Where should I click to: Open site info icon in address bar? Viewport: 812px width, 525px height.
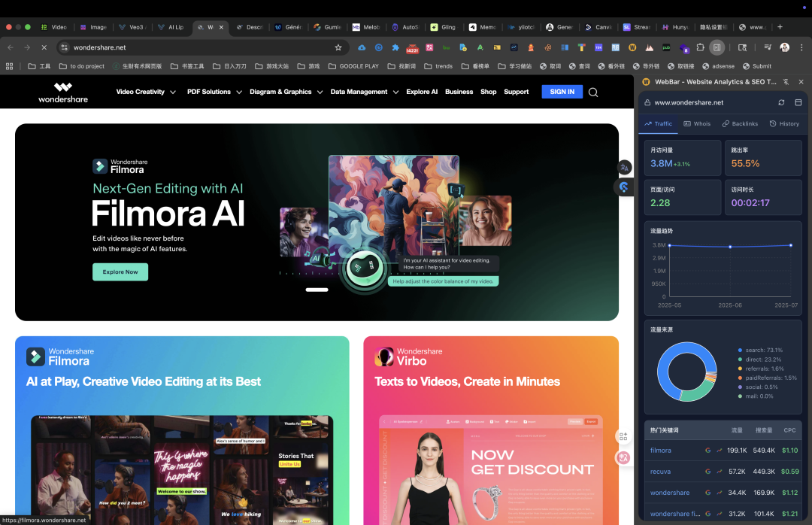pos(64,47)
